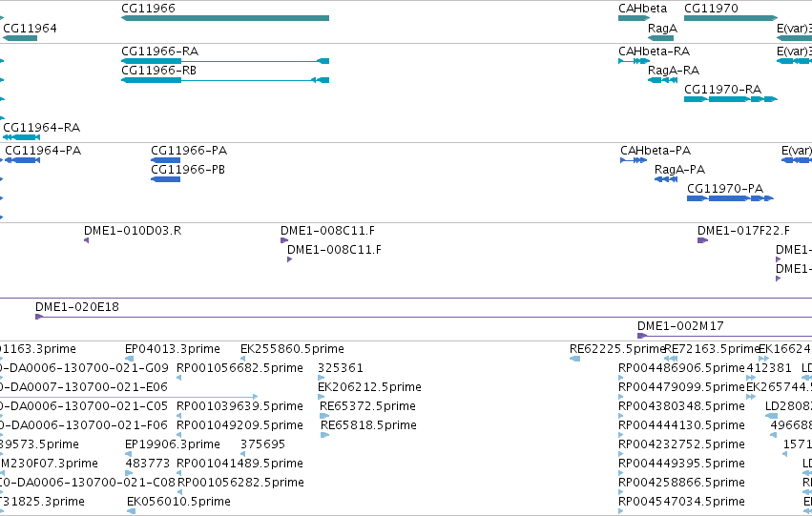Click the RagA-RA transcript glyph

click(x=662, y=80)
